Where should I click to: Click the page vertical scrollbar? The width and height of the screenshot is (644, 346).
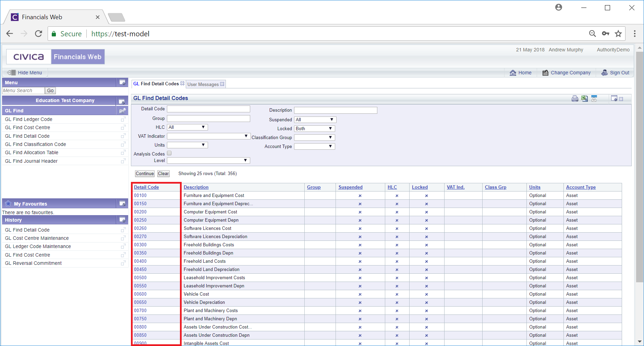click(x=640, y=167)
